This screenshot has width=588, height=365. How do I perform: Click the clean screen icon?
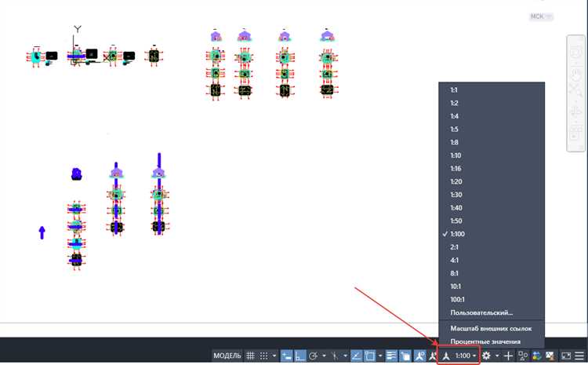[x=565, y=356]
